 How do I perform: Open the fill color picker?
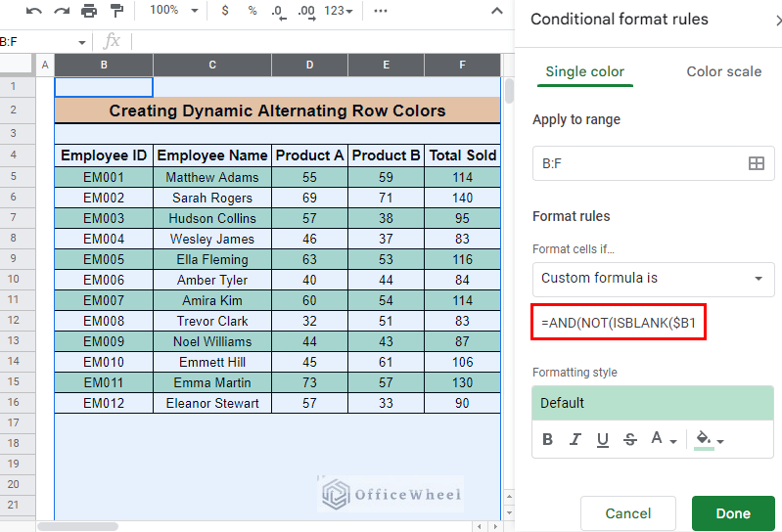[x=709, y=440]
